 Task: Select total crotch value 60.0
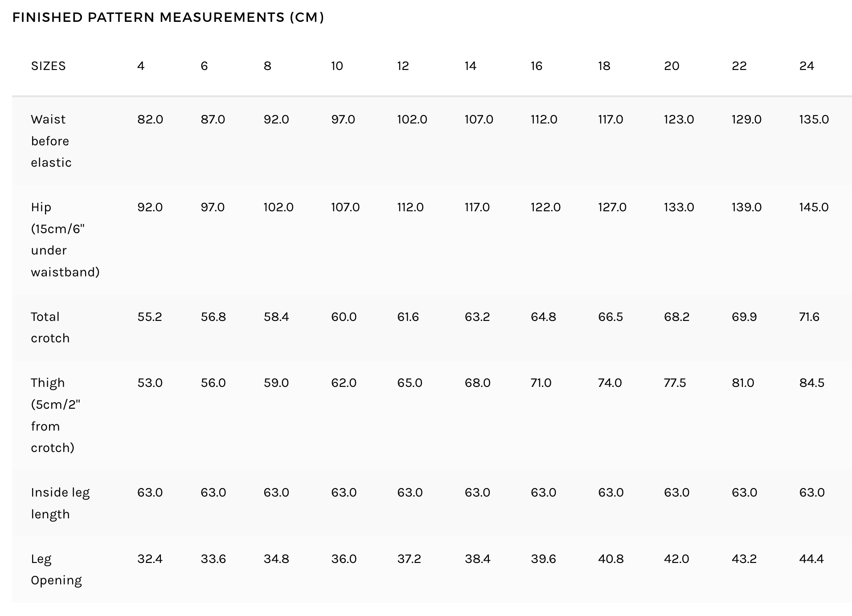344,317
